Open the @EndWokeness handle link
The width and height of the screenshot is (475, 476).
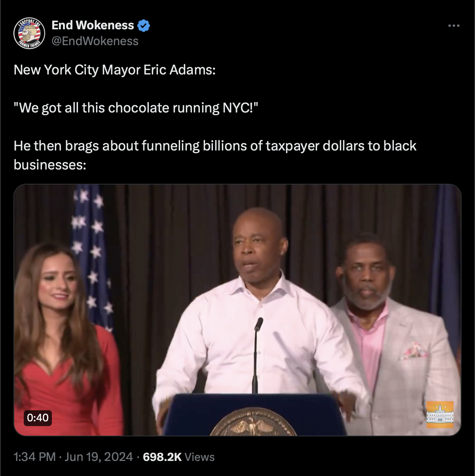(x=95, y=41)
